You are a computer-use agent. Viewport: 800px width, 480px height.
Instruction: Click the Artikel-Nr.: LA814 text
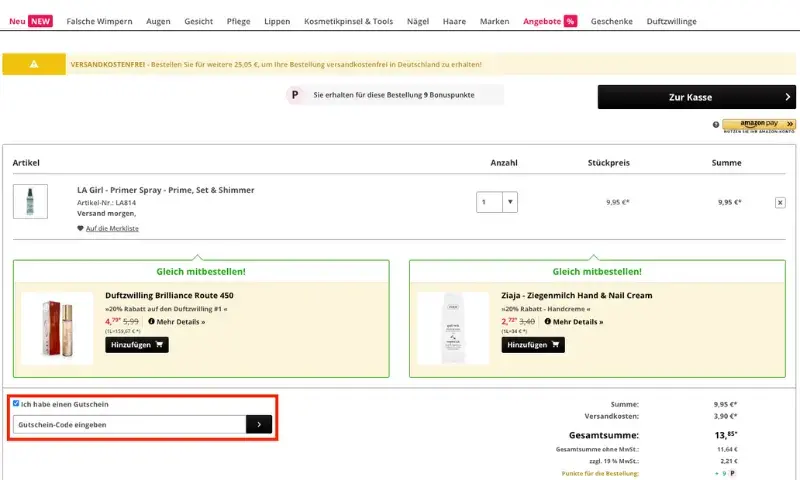(107, 203)
